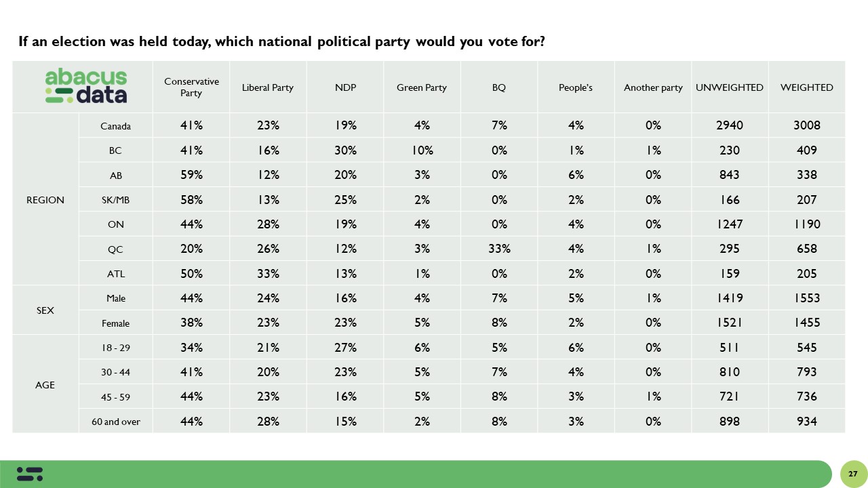Click the page number 27 badge

(x=853, y=474)
